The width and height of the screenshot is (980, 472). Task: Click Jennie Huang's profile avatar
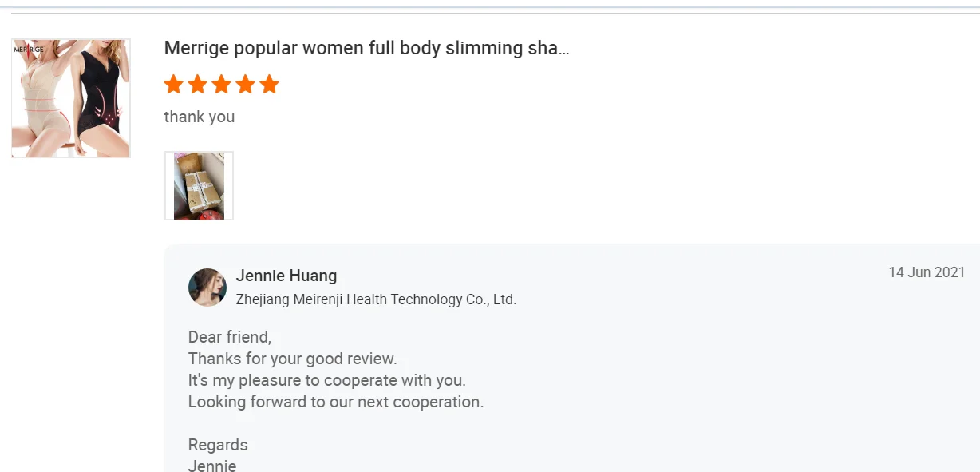point(207,288)
